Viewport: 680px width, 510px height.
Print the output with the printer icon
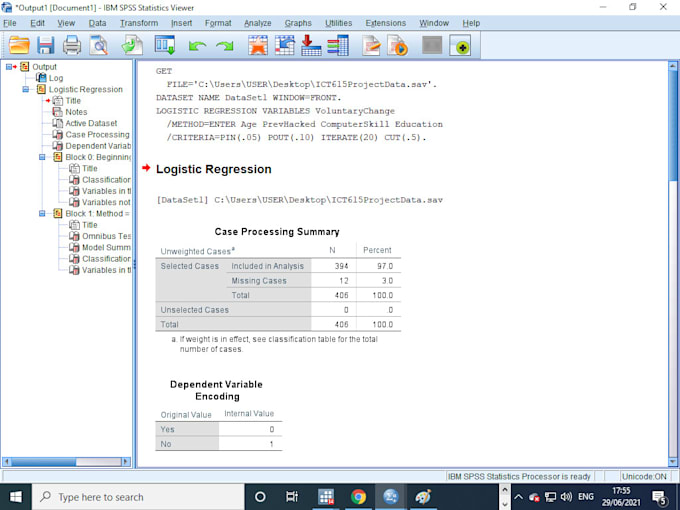tap(72, 45)
